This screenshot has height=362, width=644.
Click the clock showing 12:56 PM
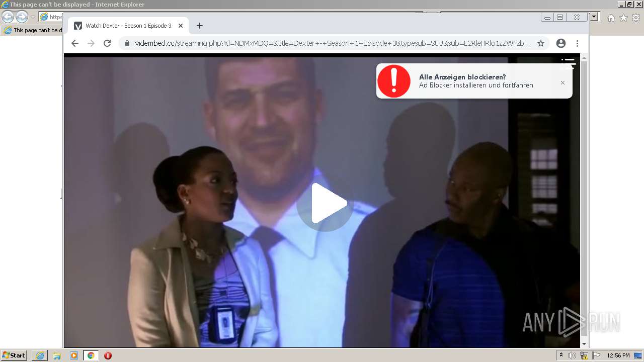coord(618,355)
